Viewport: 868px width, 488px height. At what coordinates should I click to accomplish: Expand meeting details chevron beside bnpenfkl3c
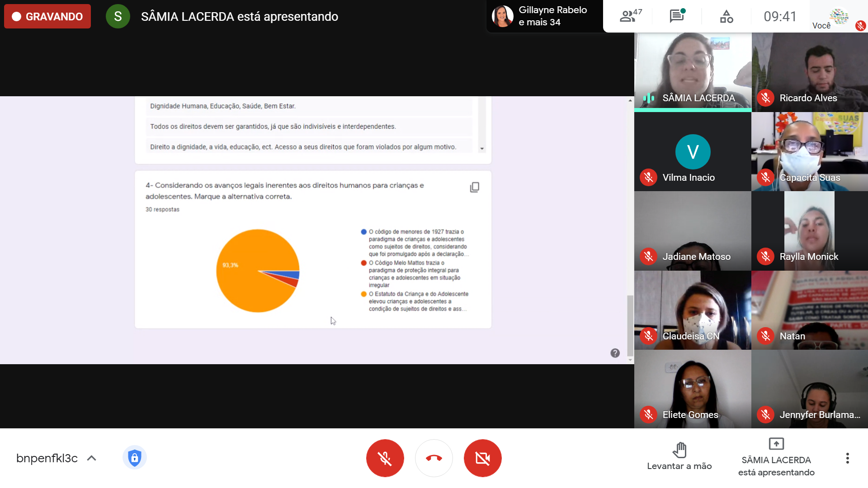[92, 458]
